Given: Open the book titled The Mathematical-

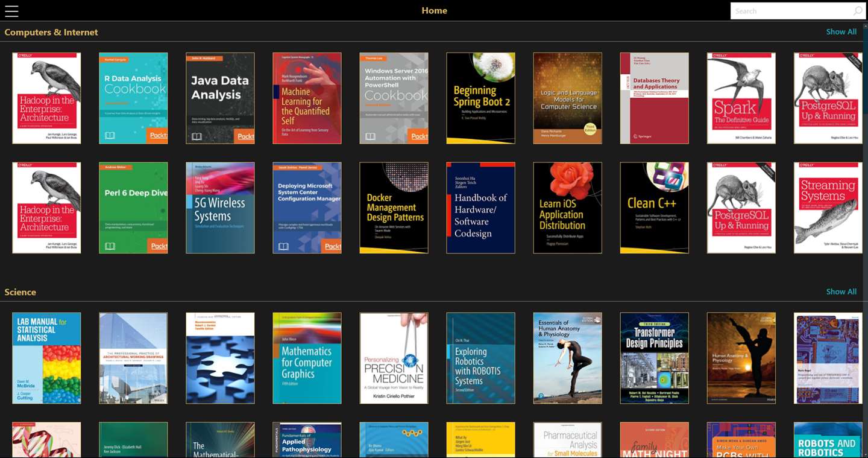Looking at the screenshot, I should pos(220,440).
